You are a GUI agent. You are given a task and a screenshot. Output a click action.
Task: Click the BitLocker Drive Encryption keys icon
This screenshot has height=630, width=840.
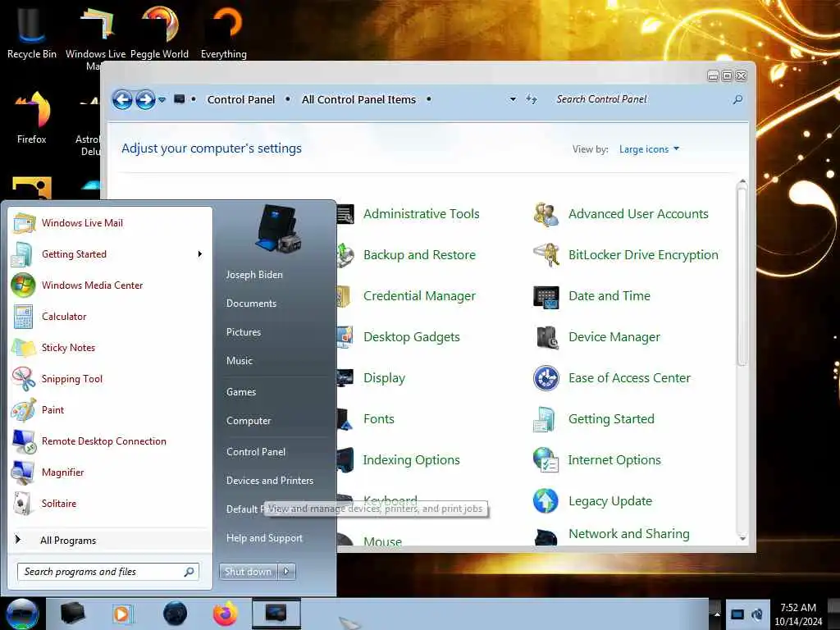546,255
